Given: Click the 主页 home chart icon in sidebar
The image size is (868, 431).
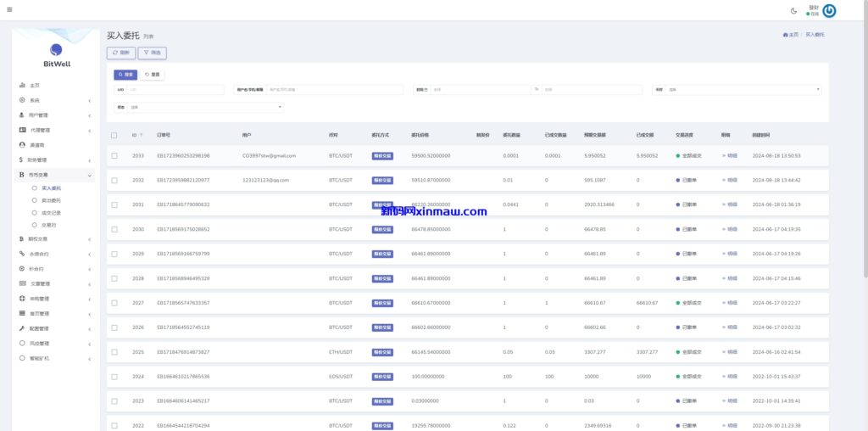Looking at the screenshot, I should (x=22, y=86).
